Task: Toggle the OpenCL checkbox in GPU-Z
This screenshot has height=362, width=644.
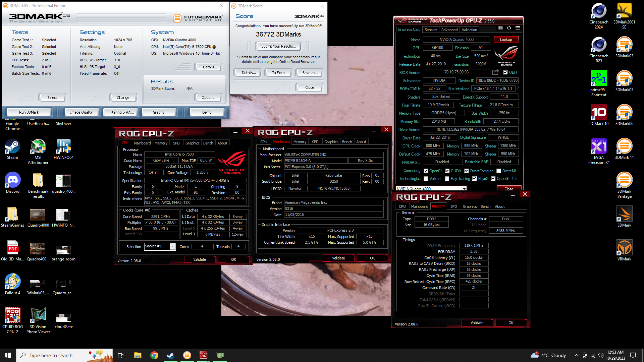Action: pos(426,171)
